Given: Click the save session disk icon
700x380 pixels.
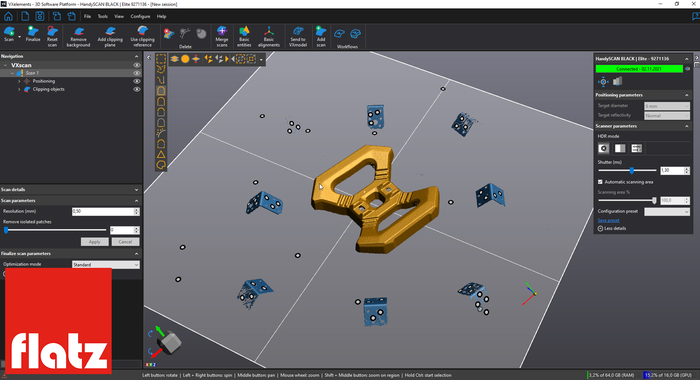Looking at the screenshot, I should click(40, 17).
